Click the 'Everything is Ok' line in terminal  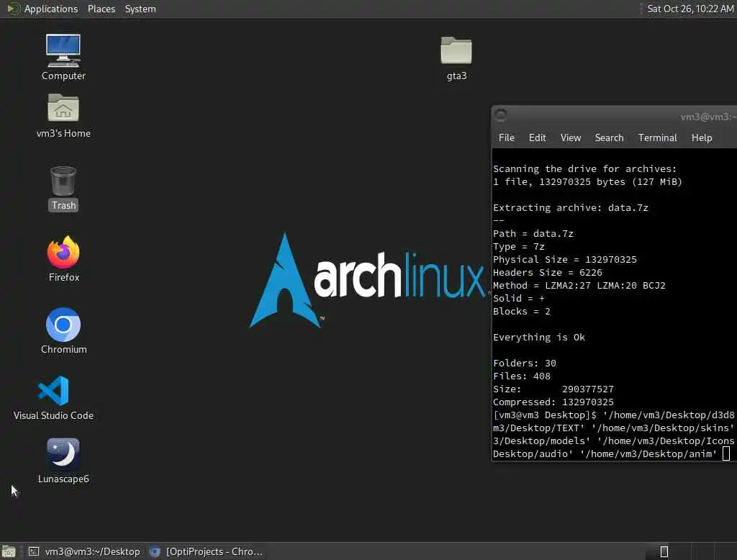pos(538,337)
